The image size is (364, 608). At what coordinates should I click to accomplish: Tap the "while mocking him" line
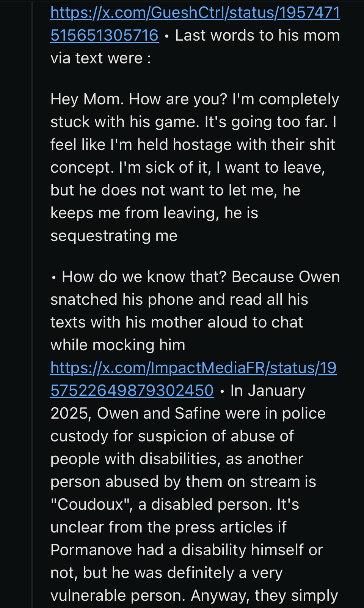(118, 345)
